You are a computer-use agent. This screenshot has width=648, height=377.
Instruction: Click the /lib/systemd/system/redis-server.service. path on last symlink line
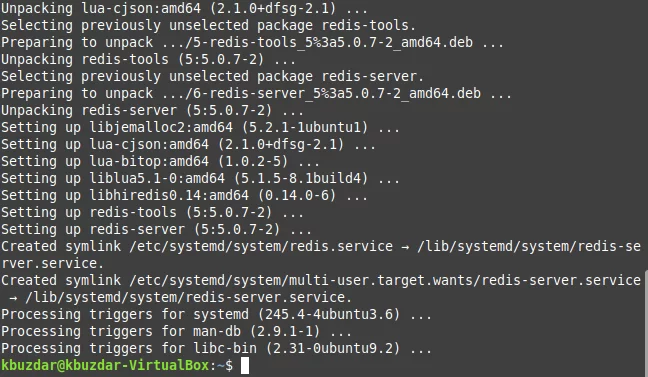pos(188,298)
